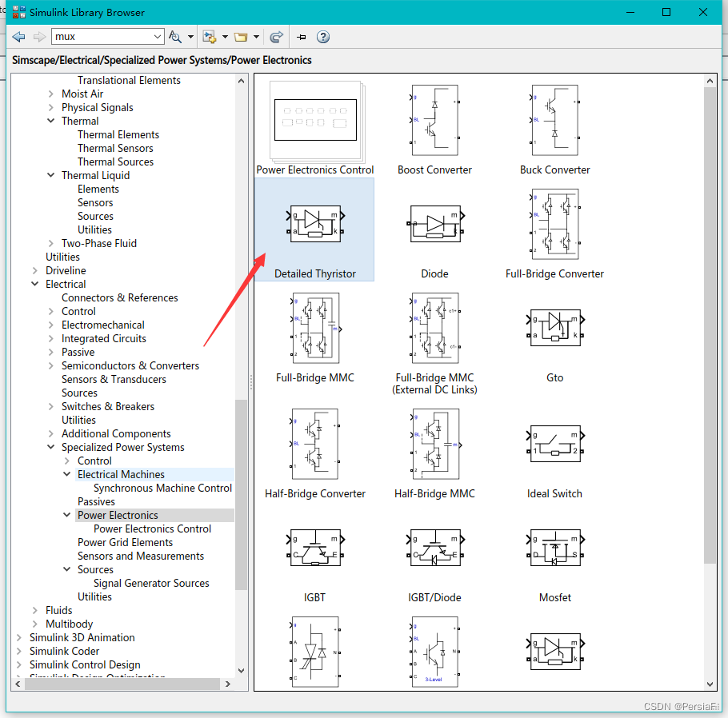Select the Gto block
The image size is (728, 718).
point(555,345)
